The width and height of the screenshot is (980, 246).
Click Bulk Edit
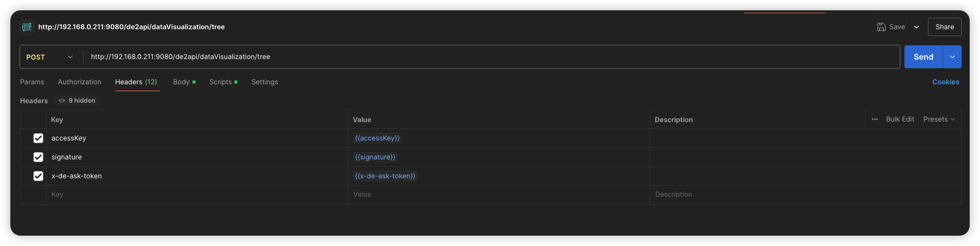coord(900,119)
